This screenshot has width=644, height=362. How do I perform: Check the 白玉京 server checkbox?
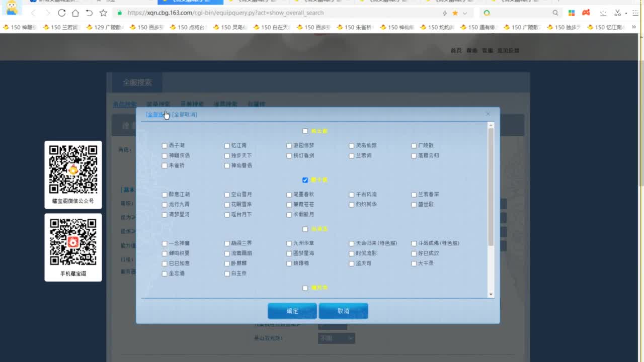(x=227, y=274)
